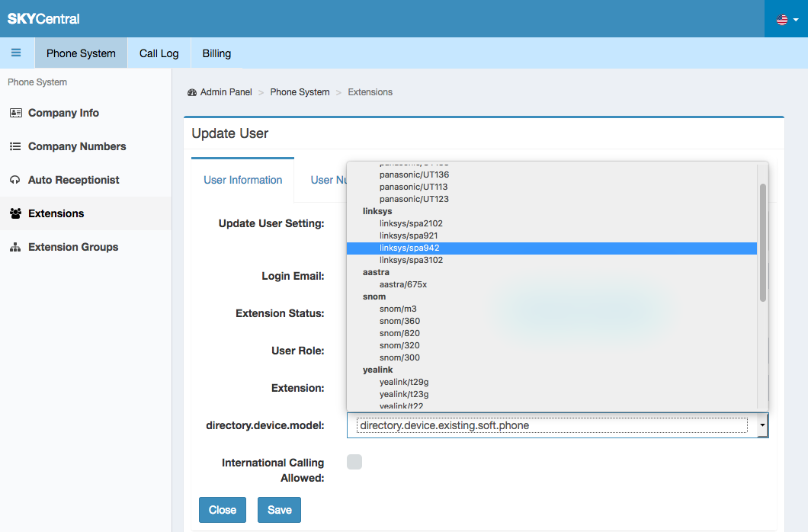This screenshot has width=808, height=532.
Task: Open Extension Groups in the sidebar
Action: pos(85,247)
